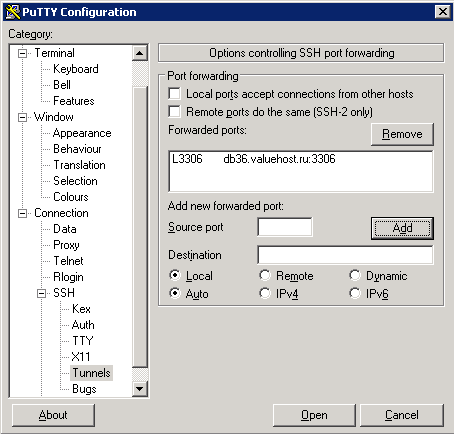The height and width of the screenshot is (434, 454).
Task: Remove the selected forwarded port
Action: pos(402,134)
